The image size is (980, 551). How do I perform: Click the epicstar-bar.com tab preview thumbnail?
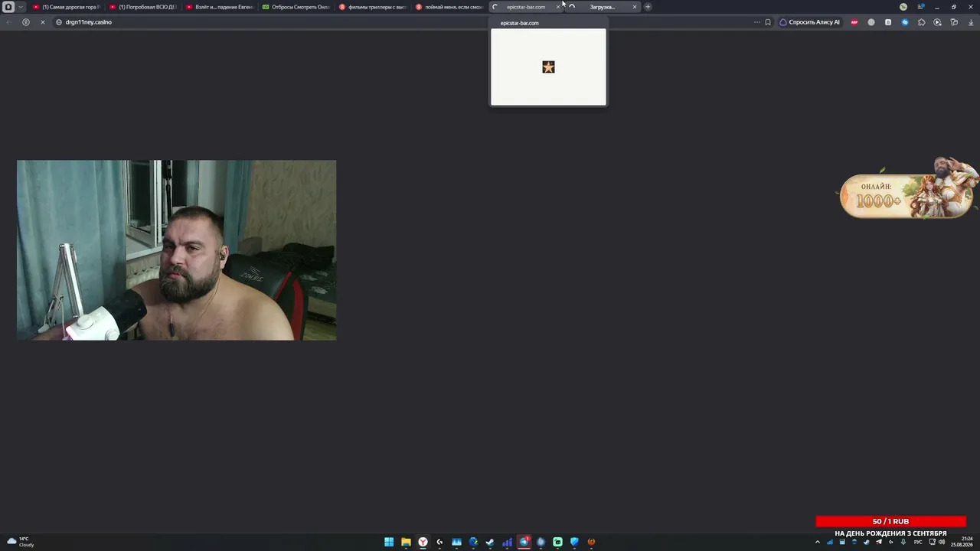point(548,67)
